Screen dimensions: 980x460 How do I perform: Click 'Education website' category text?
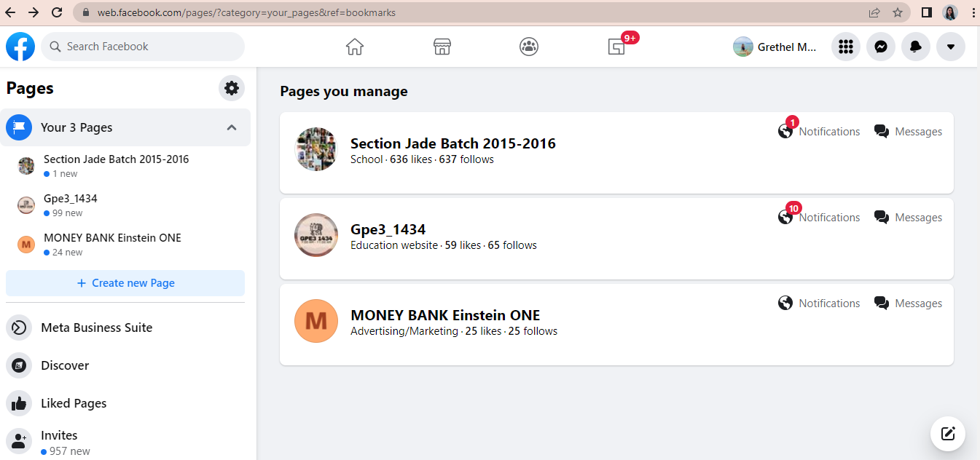click(394, 245)
